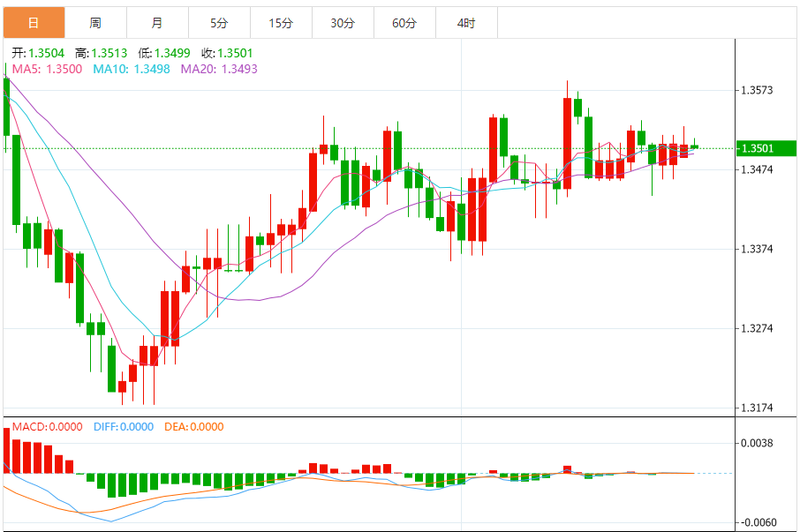Open the 30分 timeframe tab
800x532 pixels.
pos(343,23)
